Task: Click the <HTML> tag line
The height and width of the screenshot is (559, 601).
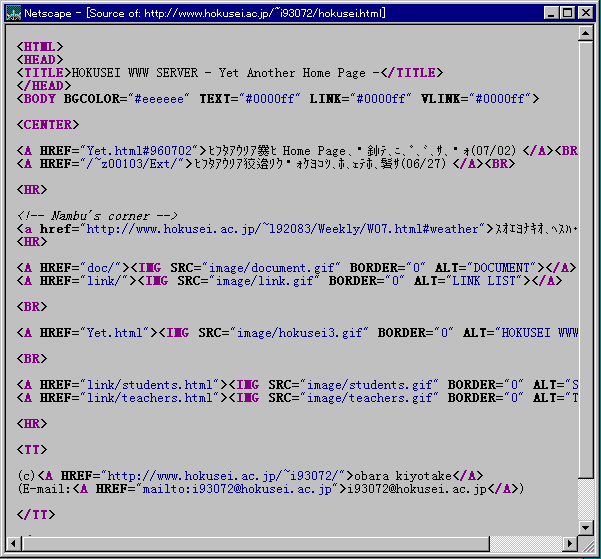Action: pyautogui.click(x=39, y=47)
